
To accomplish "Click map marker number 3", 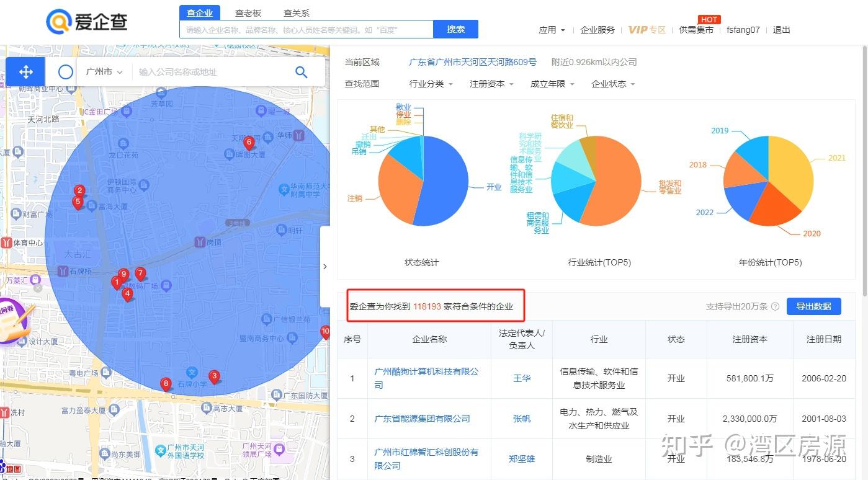I will (214, 376).
